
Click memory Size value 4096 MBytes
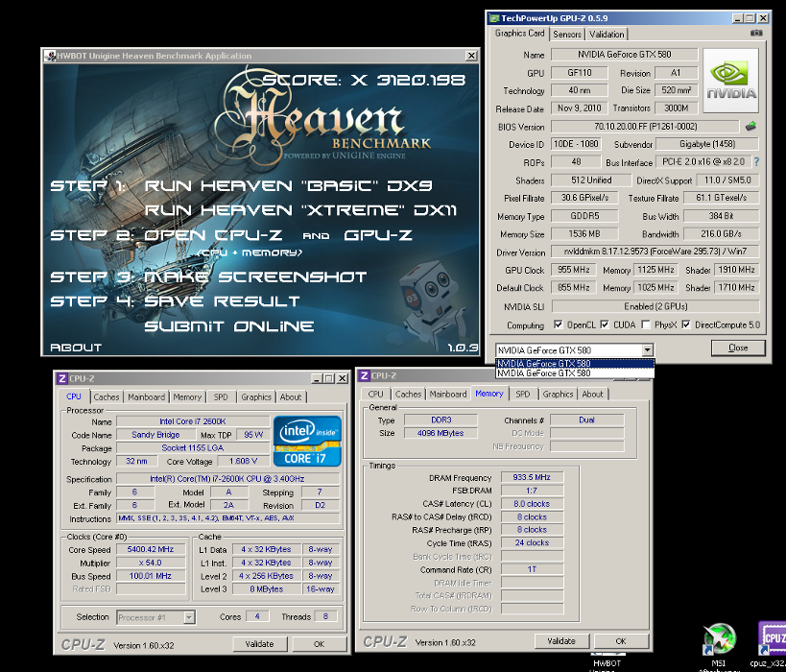[441, 433]
